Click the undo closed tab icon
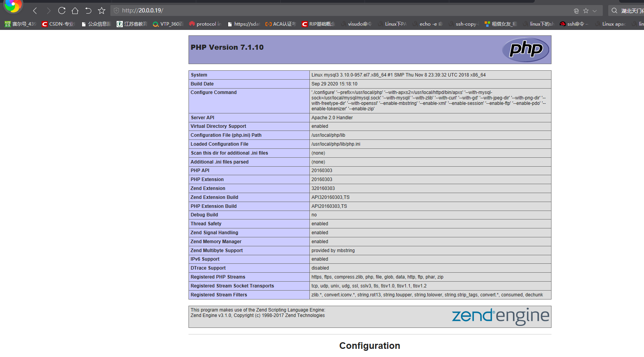The width and height of the screenshot is (644, 357). (88, 10)
